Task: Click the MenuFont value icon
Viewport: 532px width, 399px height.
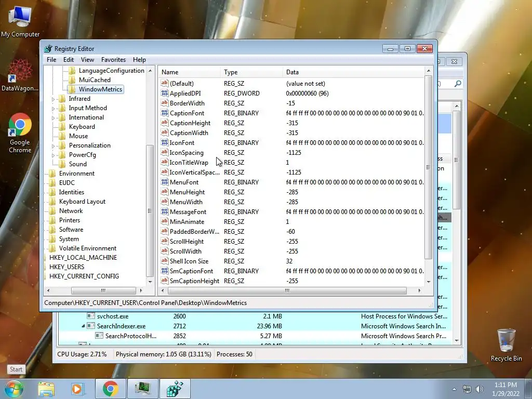Action: click(165, 182)
